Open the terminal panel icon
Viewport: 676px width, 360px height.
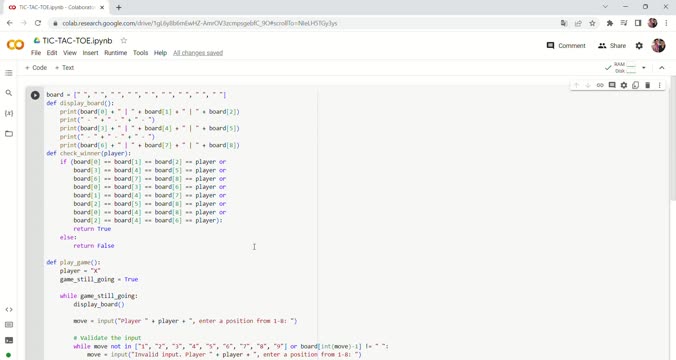9,341
